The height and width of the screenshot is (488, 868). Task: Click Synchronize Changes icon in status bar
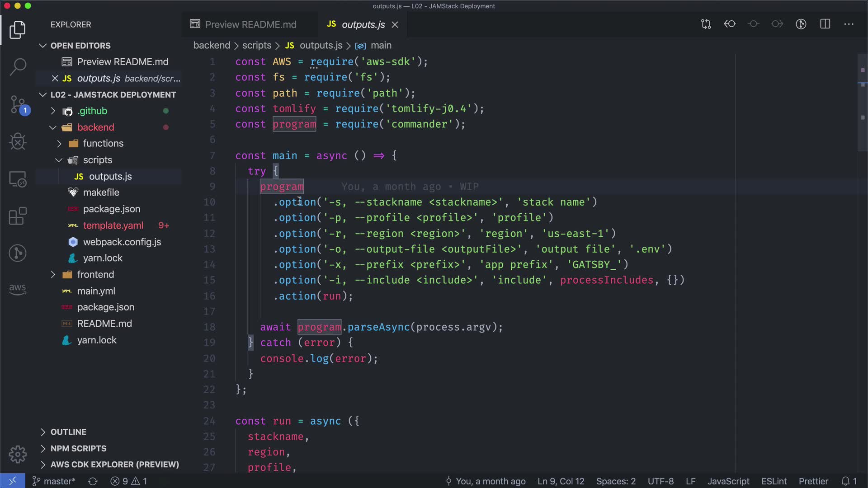(x=93, y=481)
